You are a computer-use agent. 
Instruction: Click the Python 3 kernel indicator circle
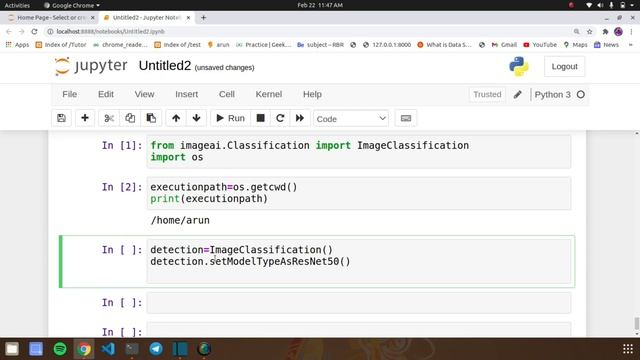coord(580,95)
